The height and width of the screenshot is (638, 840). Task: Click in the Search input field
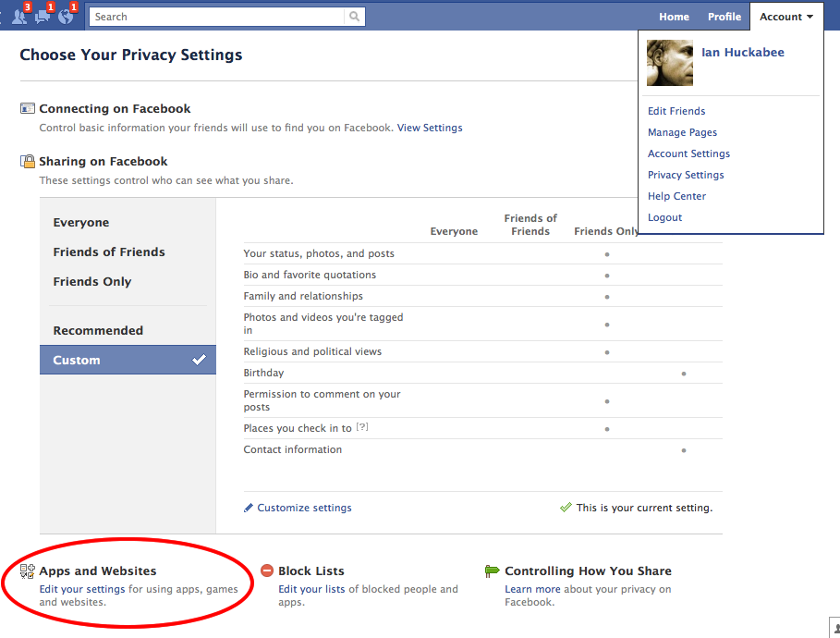(217, 17)
